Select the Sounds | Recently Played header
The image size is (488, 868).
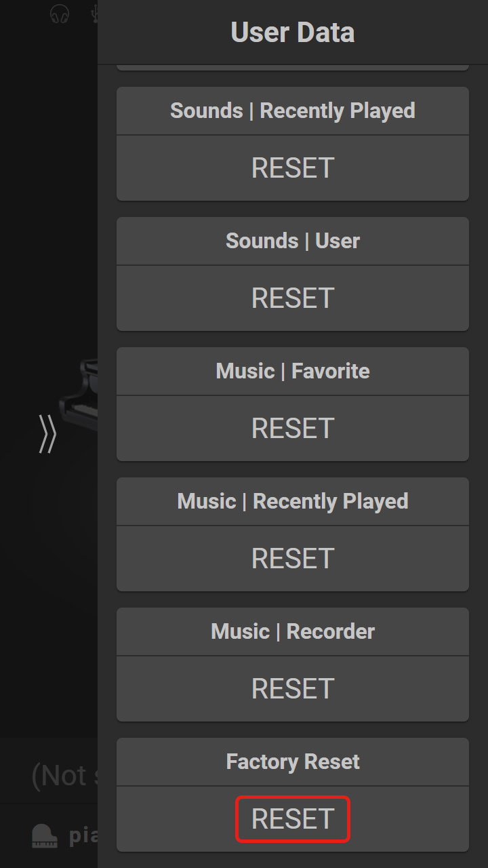coord(293,111)
